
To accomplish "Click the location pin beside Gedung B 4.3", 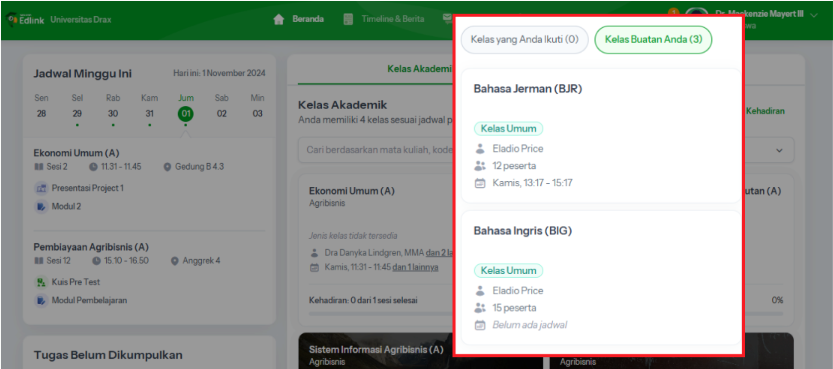I will 167,167.
